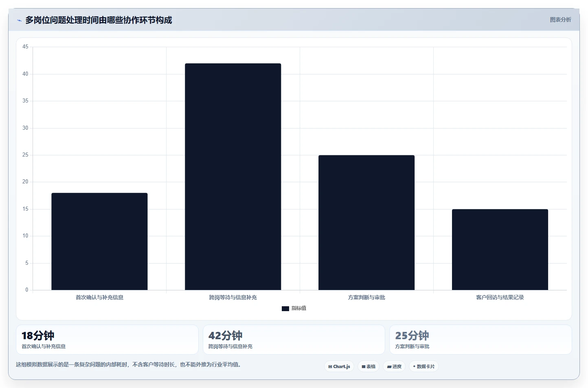Select the Chart.js pill tag
This screenshot has width=588, height=388.
click(x=339, y=366)
